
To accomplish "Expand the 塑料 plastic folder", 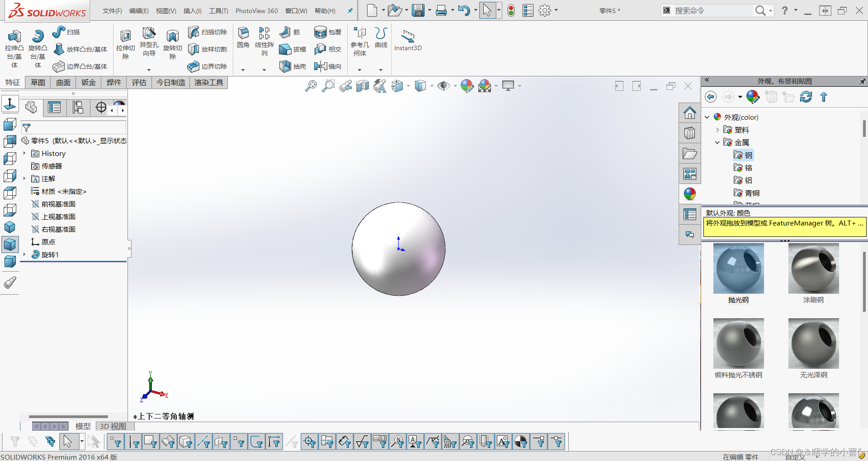I will [x=717, y=130].
